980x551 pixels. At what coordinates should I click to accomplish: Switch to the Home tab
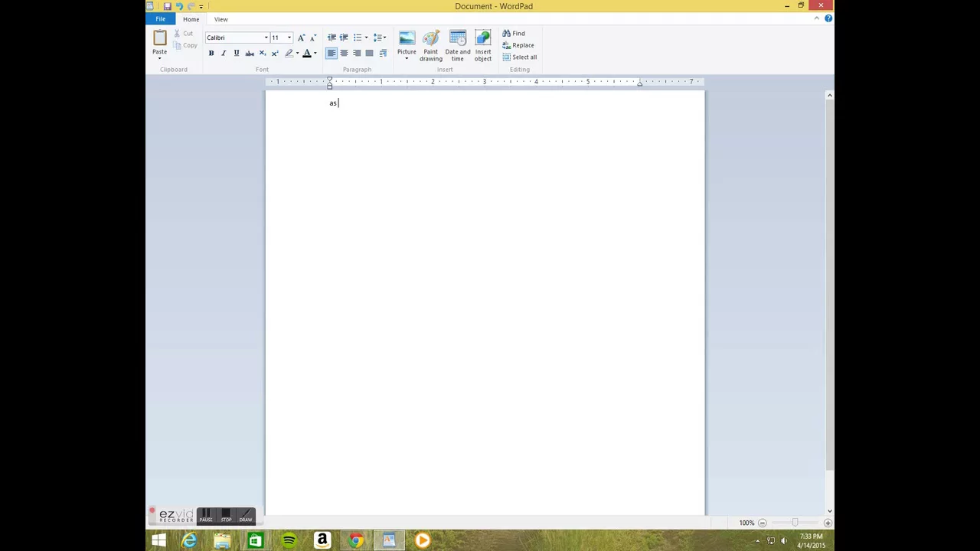point(191,19)
